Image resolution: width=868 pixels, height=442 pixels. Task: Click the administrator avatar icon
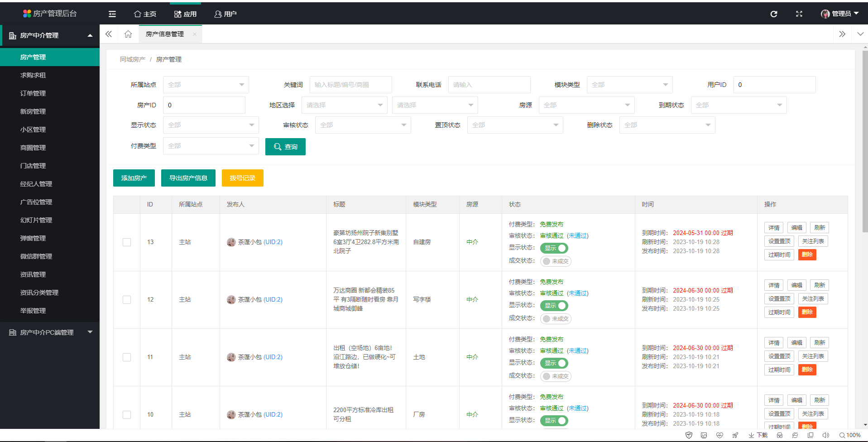(825, 14)
